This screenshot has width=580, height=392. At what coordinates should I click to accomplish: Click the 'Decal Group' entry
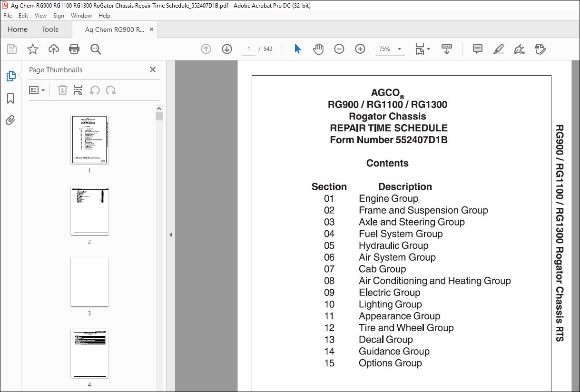[386, 340]
